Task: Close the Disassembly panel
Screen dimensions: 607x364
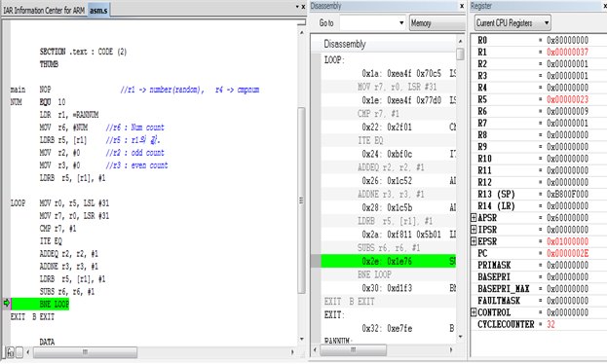Action: [x=462, y=6]
